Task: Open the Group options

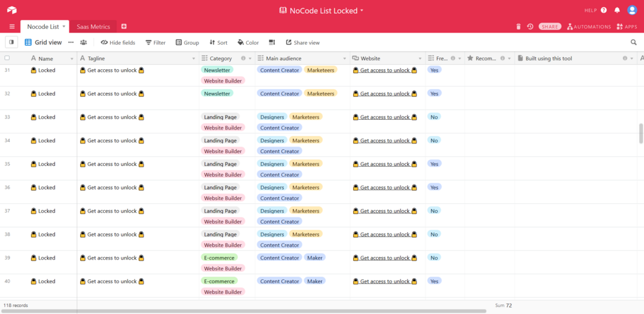Action: coord(187,42)
